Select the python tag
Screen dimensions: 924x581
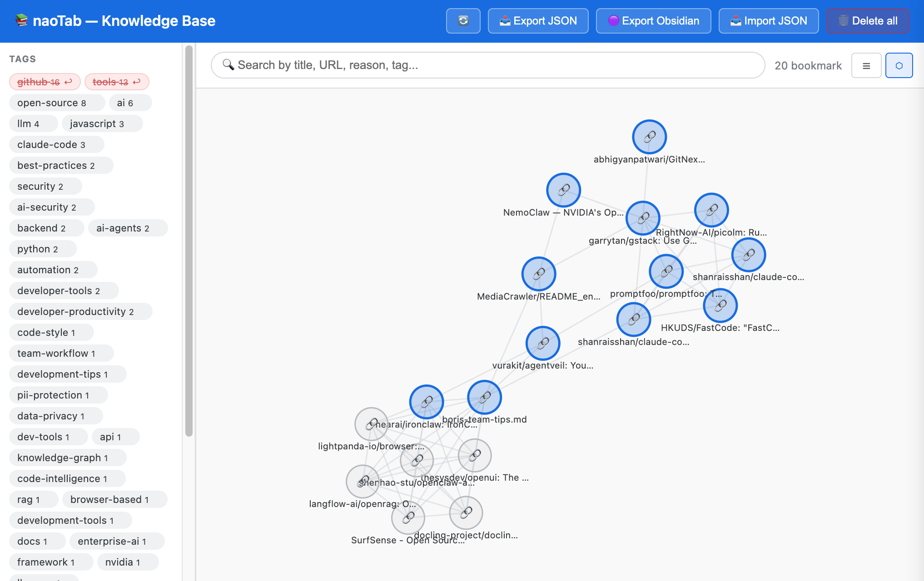click(43, 249)
